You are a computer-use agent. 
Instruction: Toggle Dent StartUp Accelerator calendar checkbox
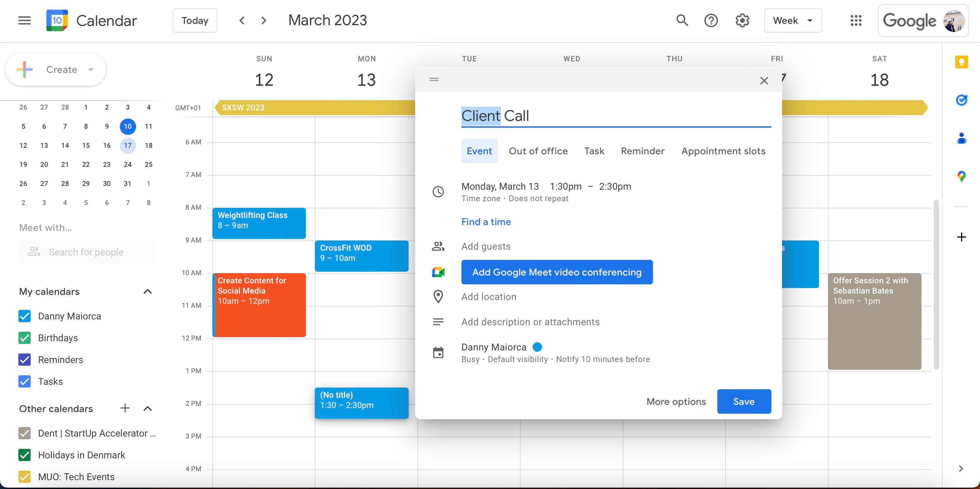pos(25,433)
